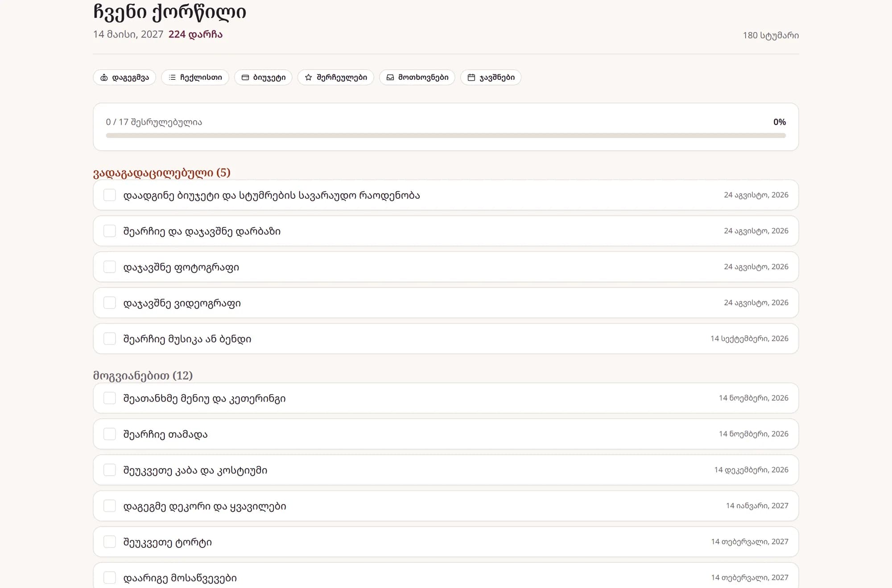Viewport: 892px width, 588px height.
Task: Mark შეარჩიე მუსიკა ან ბენდი as done
Action: tap(110, 339)
